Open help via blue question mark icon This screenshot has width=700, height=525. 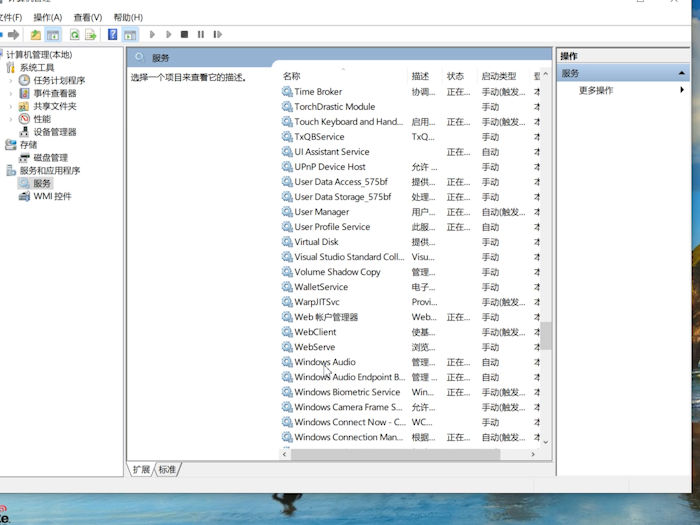point(112,34)
